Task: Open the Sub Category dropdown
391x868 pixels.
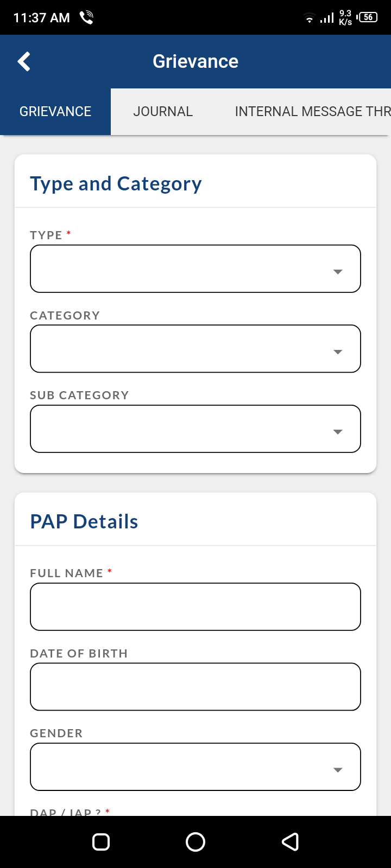Action: click(195, 429)
